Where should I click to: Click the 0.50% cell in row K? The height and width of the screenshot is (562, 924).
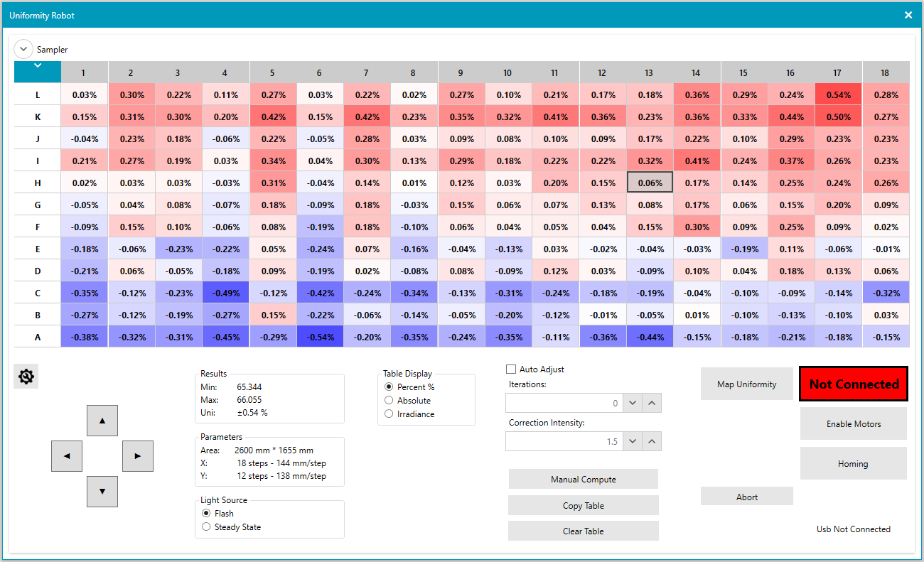click(838, 117)
